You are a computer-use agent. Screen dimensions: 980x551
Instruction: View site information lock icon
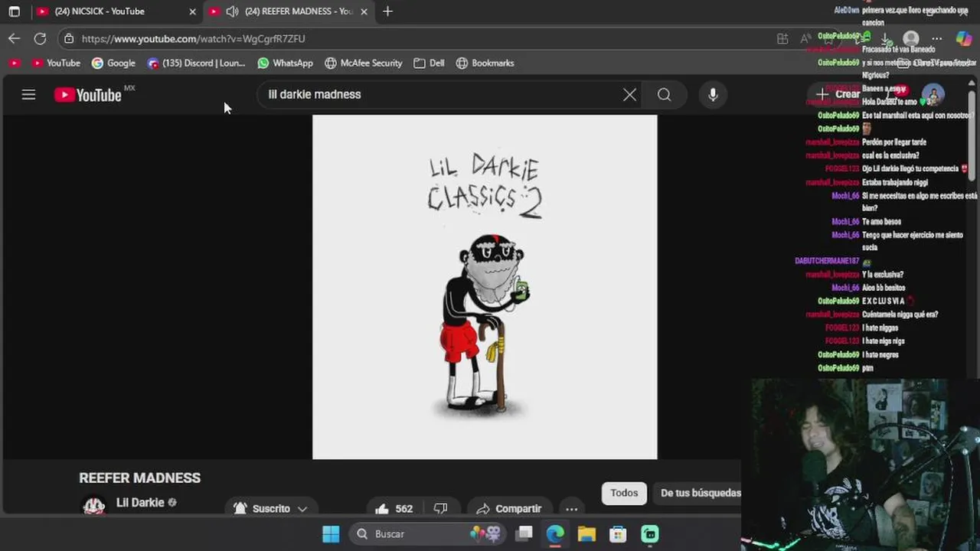point(69,38)
